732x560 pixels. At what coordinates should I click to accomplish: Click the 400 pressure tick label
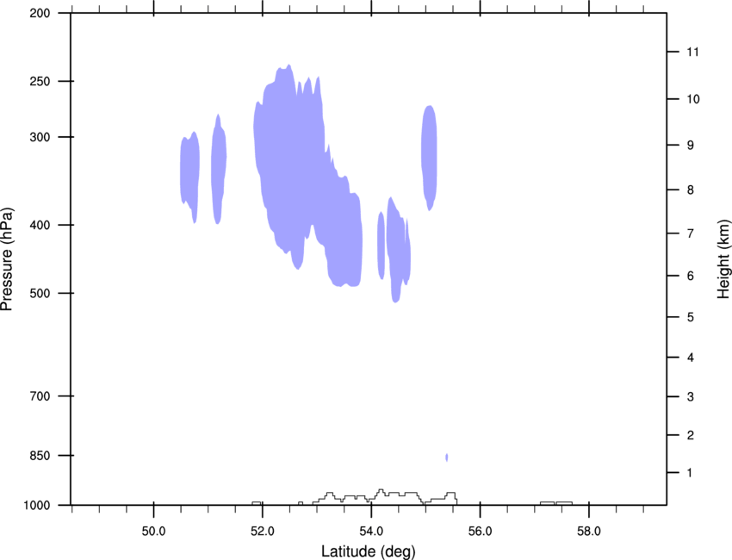40,225
